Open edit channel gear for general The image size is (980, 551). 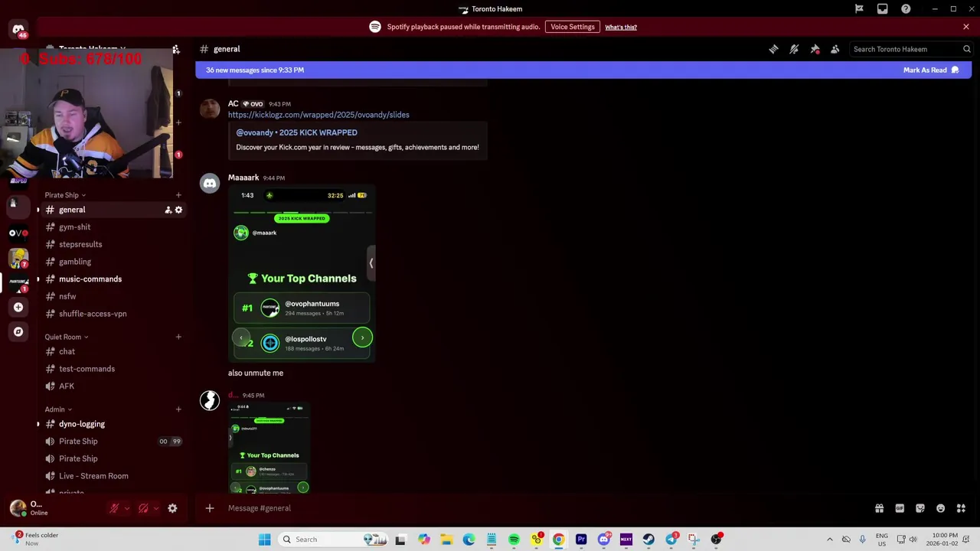178,210
